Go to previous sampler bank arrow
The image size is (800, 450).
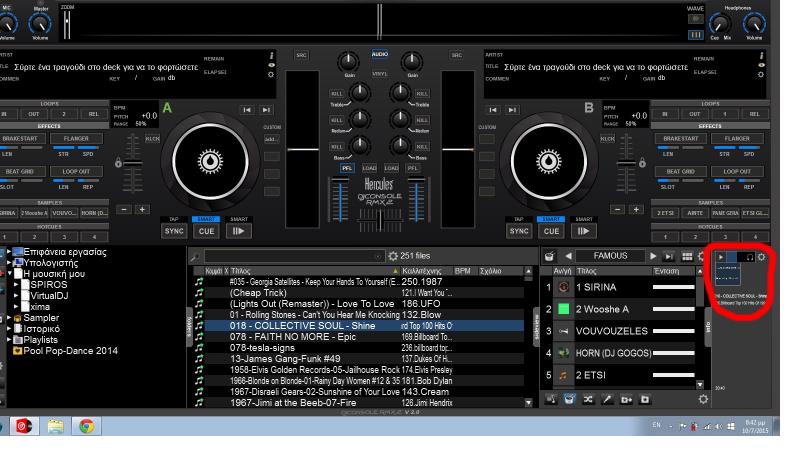pyautogui.click(x=568, y=256)
